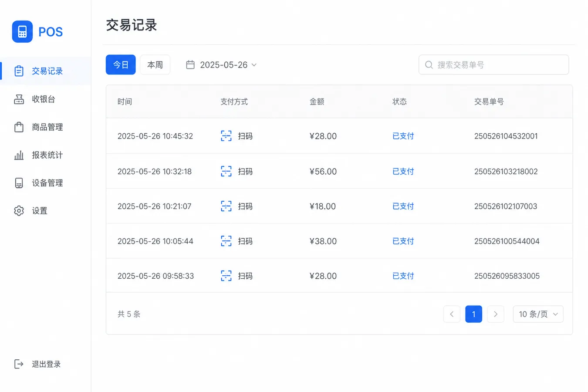Click scan icon in the 10:05:44 row
588x392 pixels.
click(x=226, y=241)
